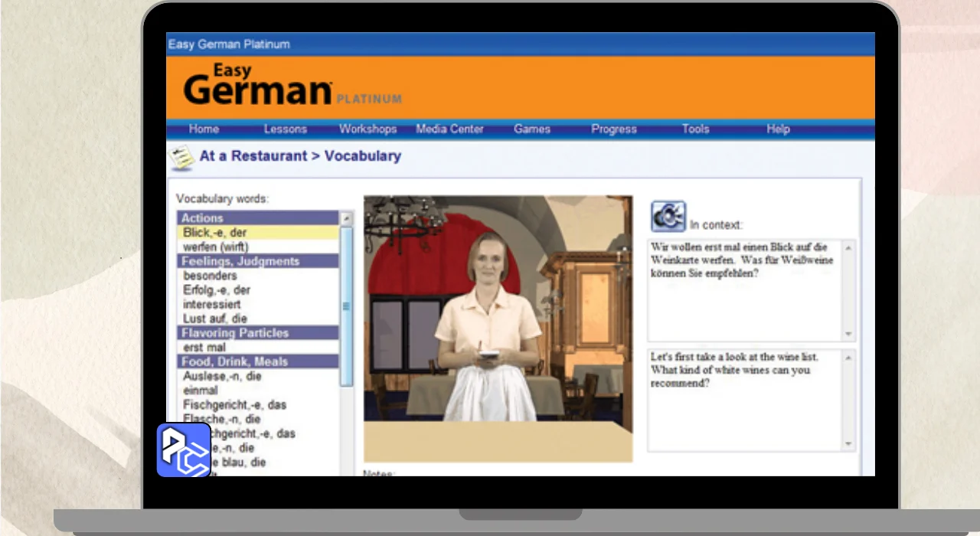The height and width of the screenshot is (536, 980).
Task: Select the Food, Drink, Meals category header
Action: pyautogui.click(x=258, y=361)
